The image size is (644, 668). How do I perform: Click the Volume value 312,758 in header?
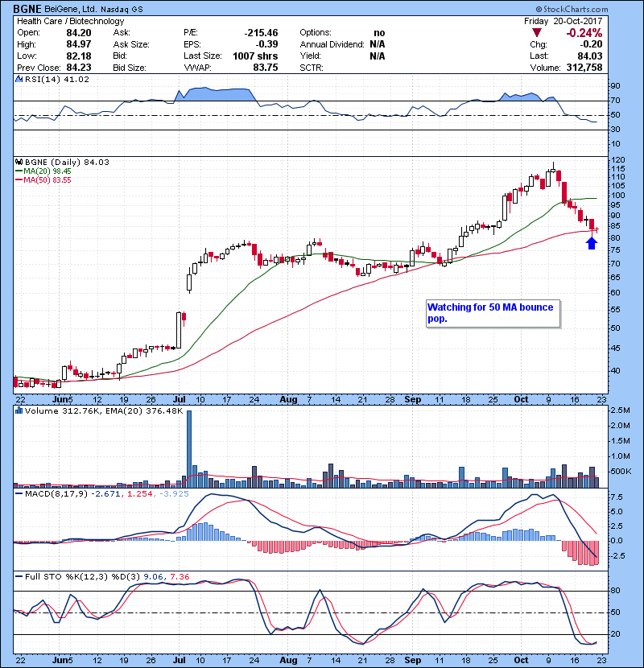point(584,68)
